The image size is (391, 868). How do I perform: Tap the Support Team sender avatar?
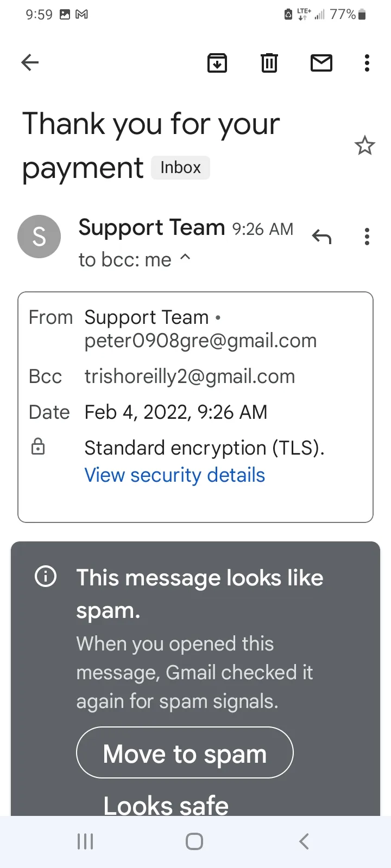tap(39, 237)
